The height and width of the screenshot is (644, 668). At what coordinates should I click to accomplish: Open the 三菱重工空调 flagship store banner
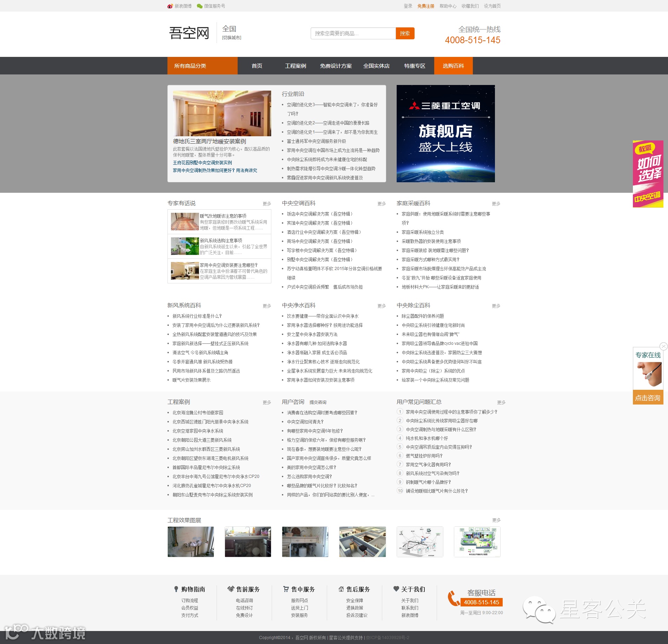[446, 133]
